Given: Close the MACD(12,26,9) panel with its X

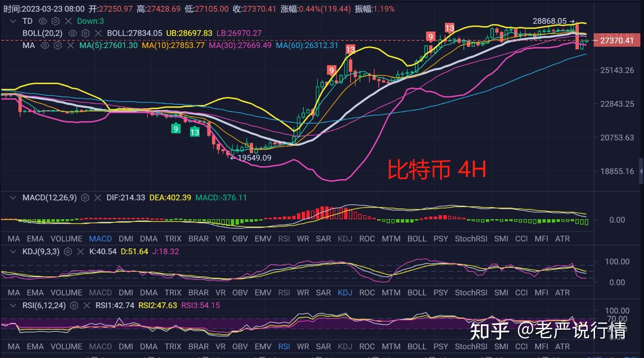Looking at the screenshot, I should 98,198.
